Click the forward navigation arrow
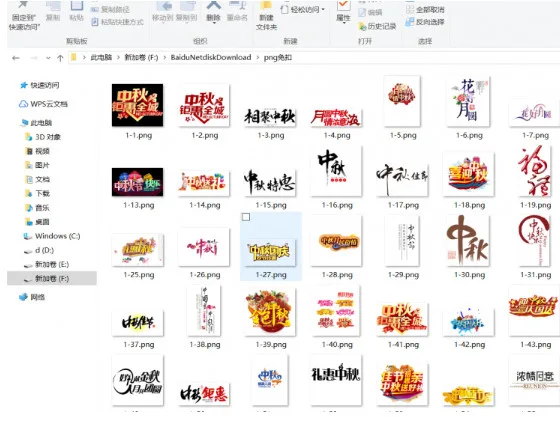560x422 pixels. [34, 58]
